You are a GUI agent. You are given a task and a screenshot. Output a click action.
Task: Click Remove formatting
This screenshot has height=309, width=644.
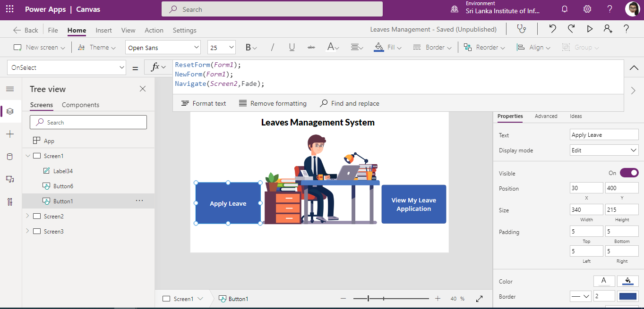tap(273, 103)
